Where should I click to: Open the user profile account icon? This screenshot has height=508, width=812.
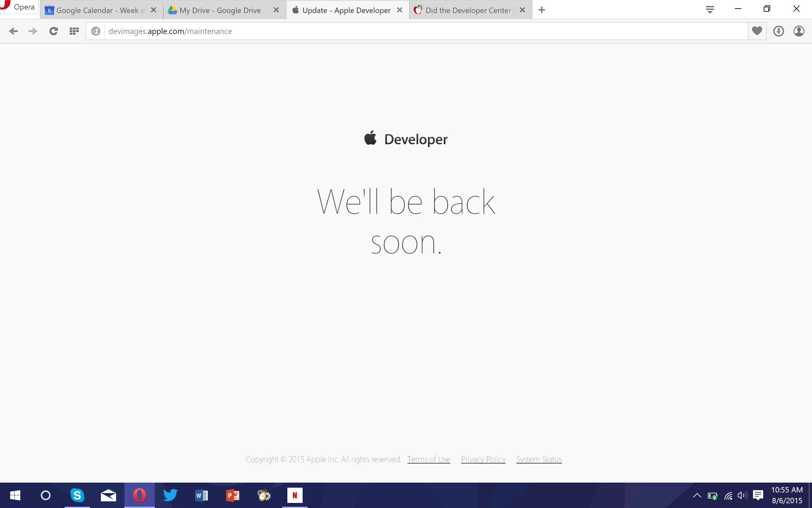(799, 31)
